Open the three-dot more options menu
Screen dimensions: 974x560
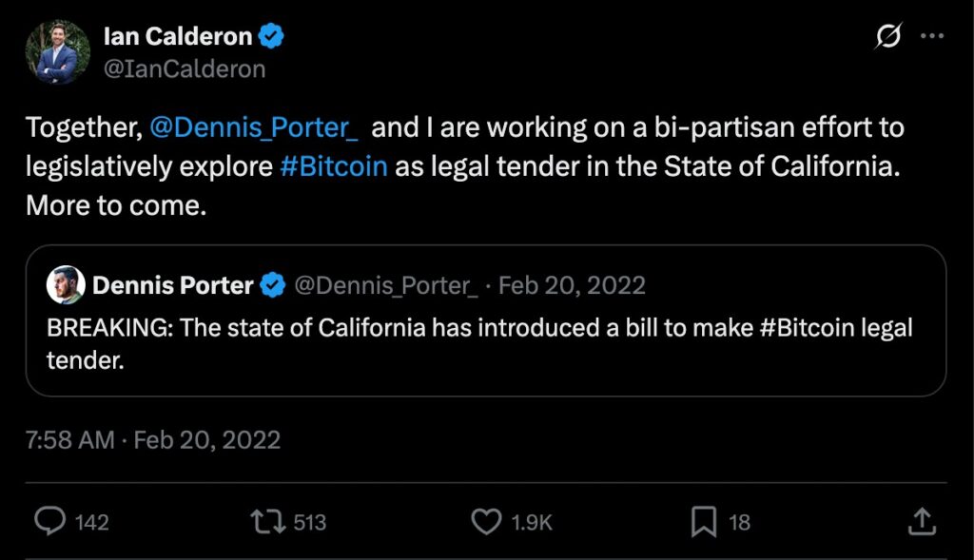(x=932, y=37)
